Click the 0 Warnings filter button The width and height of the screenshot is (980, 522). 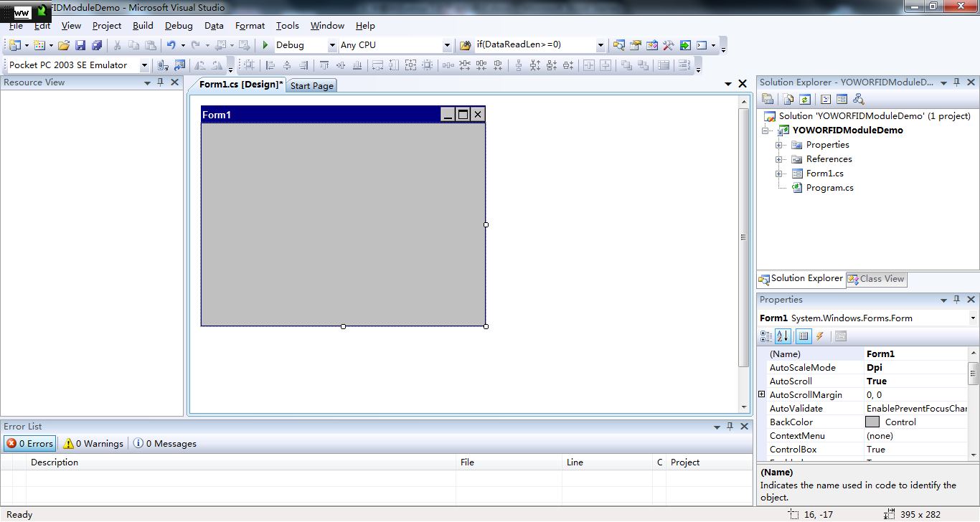tap(93, 444)
